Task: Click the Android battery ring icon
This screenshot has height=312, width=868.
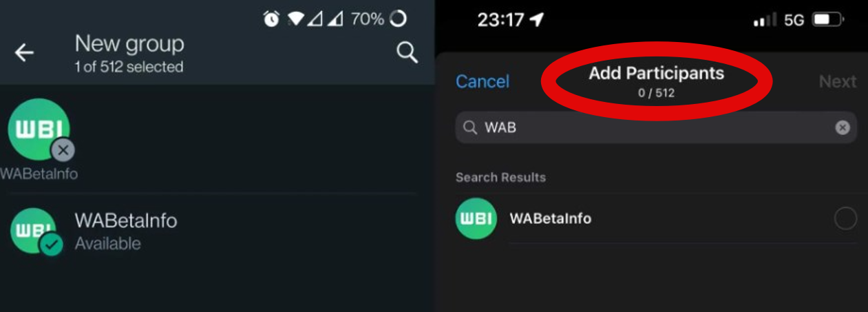Action: click(398, 19)
